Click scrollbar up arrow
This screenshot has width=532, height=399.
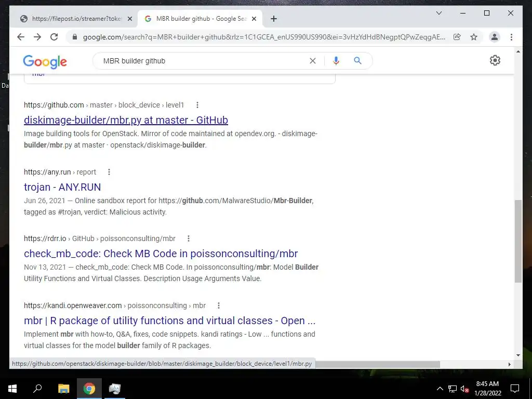coord(518,51)
